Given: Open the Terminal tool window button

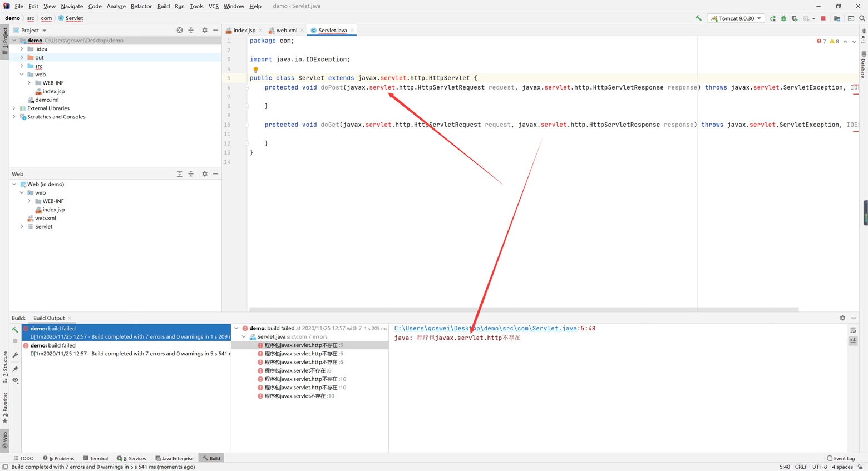Looking at the screenshot, I should pyautogui.click(x=95, y=458).
